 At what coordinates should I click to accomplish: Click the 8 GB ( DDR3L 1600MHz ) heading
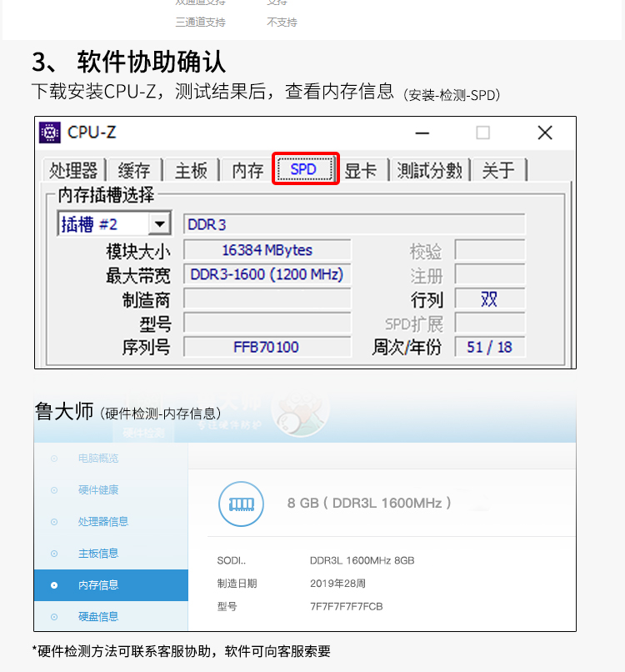point(369,503)
